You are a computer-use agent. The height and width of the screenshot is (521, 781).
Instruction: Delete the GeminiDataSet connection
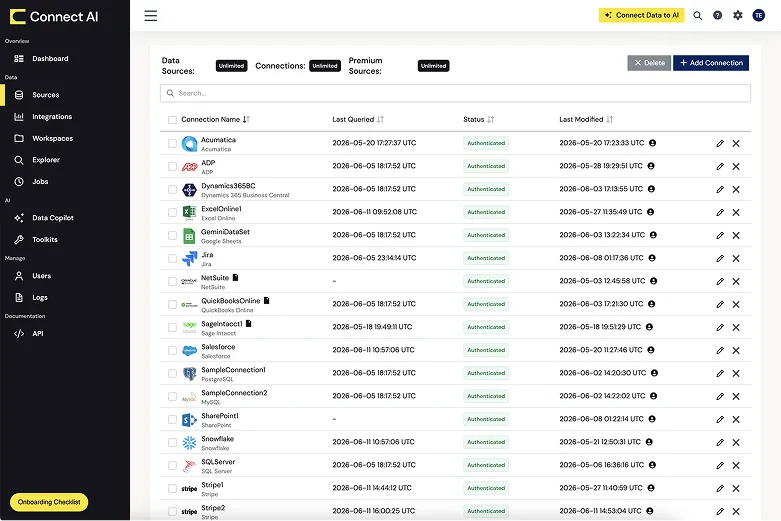click(x=736, y=235)
